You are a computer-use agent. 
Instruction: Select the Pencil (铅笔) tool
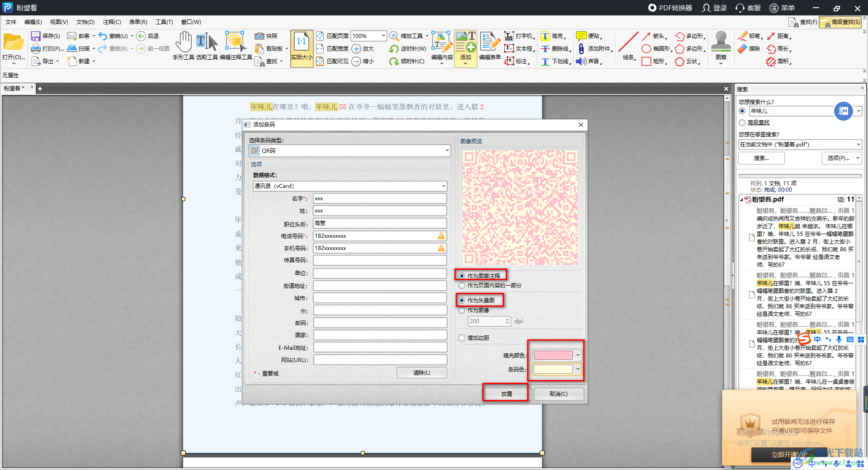coord(750,36)
